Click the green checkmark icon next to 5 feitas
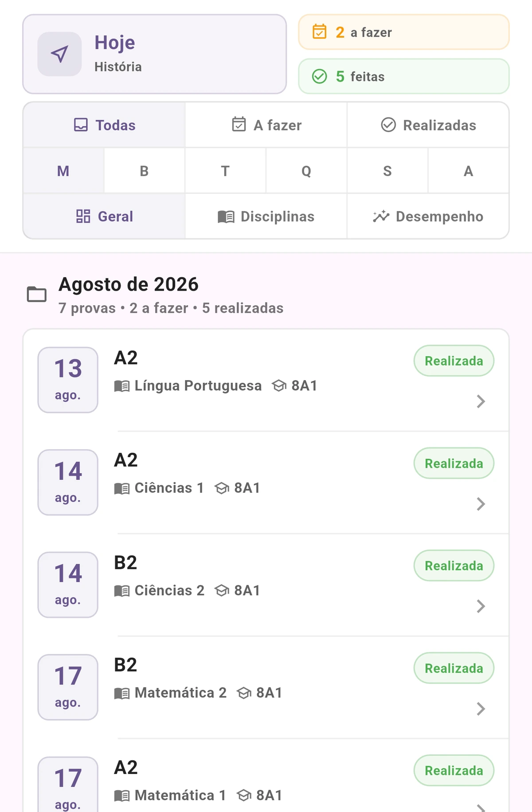The height and width of the screenshot is (812, 532). (320, 76)
